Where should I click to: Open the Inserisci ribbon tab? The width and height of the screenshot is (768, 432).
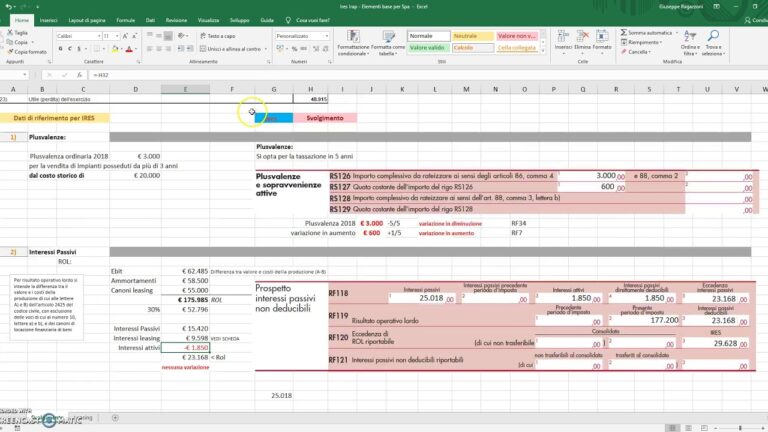click(48, 20)
